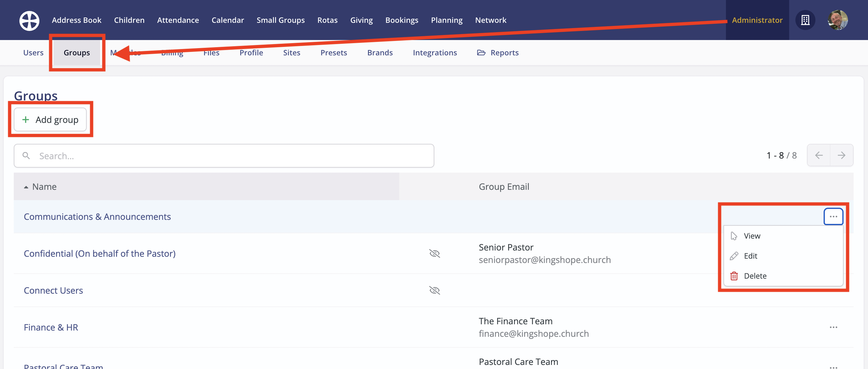Click the Edit pencil icon
This screenshot has width=868, height=369.
coord(733,255)
